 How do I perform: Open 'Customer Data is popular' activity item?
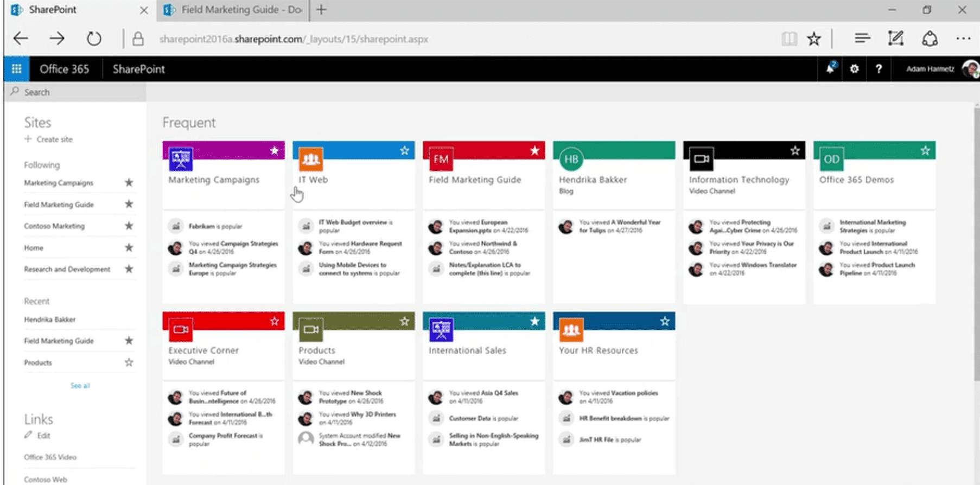[x=483, y=418]
